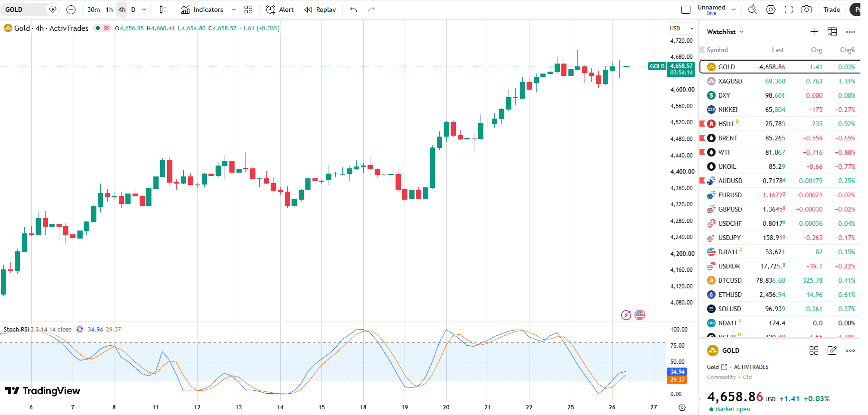Enter fullscreen mode
Viewport: 868px width, 415px height.
click(789, 9)
